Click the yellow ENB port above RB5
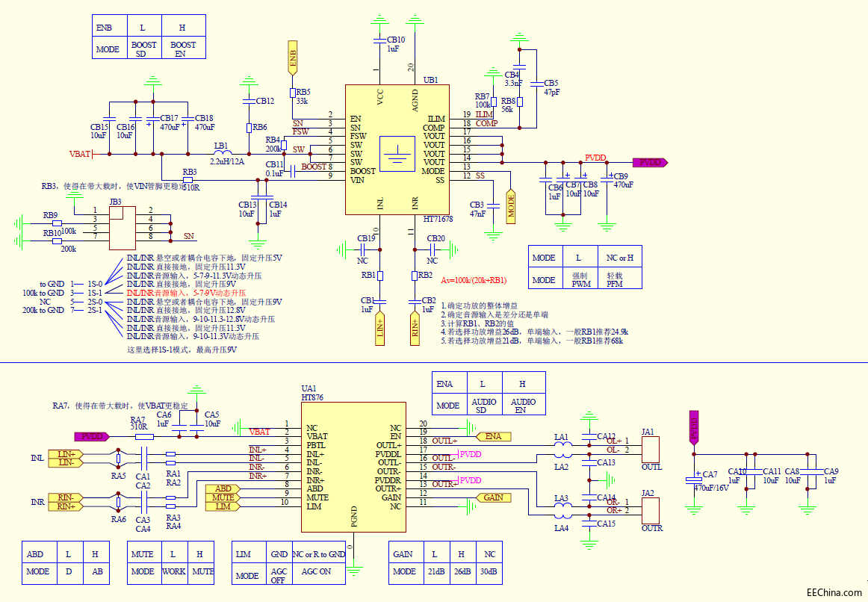Image resolution: width=868 pixels, height=602 pixels. pyautogui.click(x=293, y=58)
